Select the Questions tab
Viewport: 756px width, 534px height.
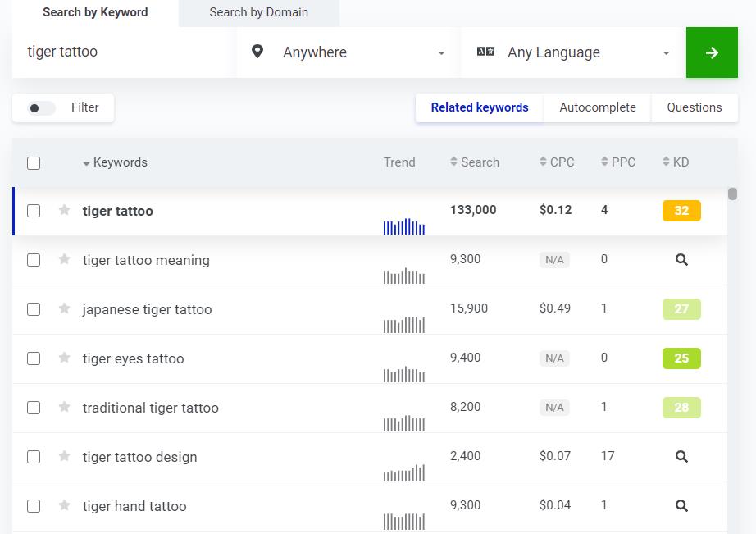point(694,107)
